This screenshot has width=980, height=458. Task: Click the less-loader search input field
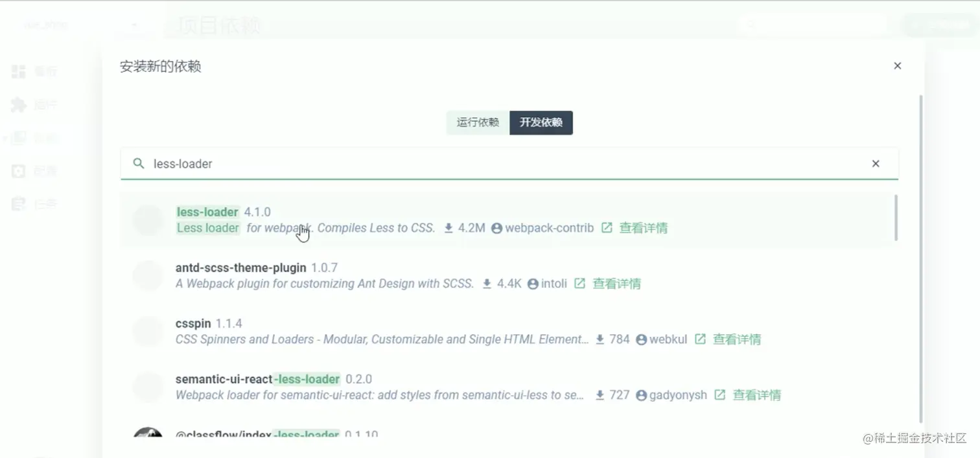point(509,164)
